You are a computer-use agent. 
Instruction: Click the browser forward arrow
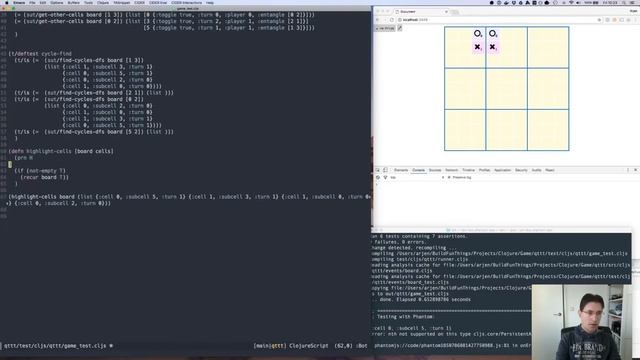(384, 20)
